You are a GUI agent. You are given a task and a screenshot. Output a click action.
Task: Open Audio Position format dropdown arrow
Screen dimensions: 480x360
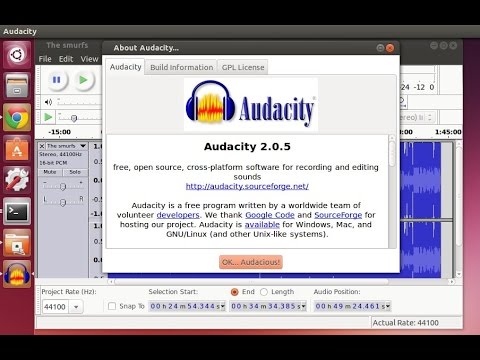pyautogui.click(x=388, y=306)
